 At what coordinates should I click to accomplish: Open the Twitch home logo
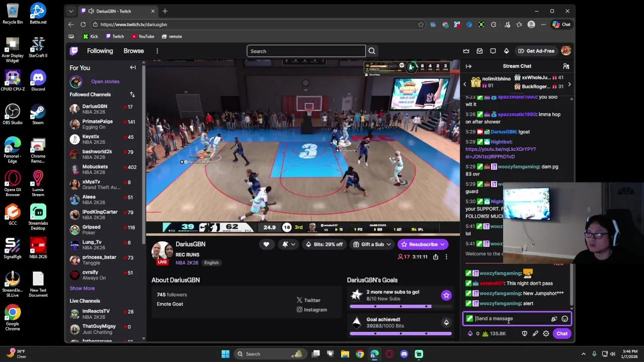(x=74, y=51)
